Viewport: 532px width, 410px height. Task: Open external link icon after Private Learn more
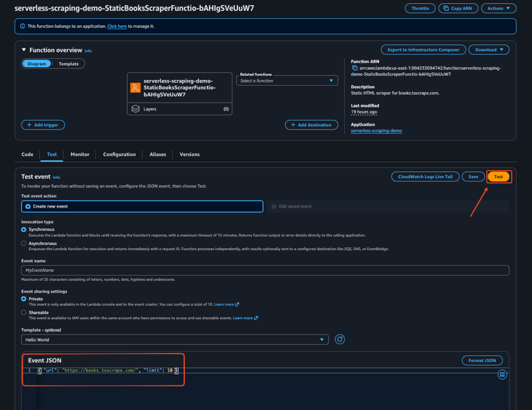[x=237, y=304]
